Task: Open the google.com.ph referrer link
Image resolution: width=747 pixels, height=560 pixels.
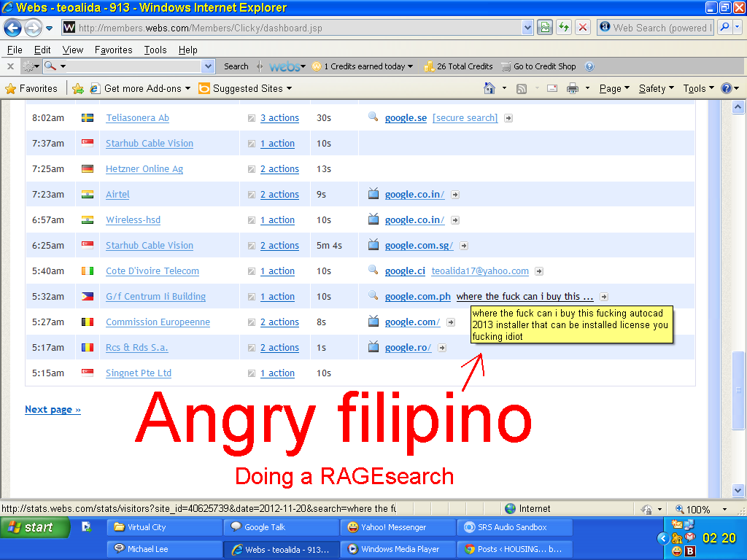Action: [x=417, y=297]
